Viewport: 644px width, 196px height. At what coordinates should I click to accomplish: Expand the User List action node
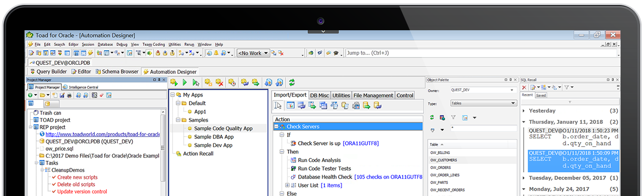click(x=287, y=185)
